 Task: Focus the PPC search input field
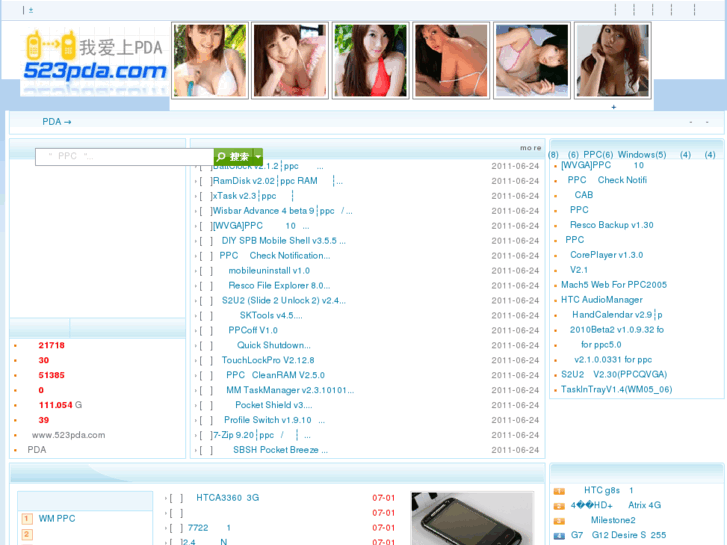[x=124, y=157]
